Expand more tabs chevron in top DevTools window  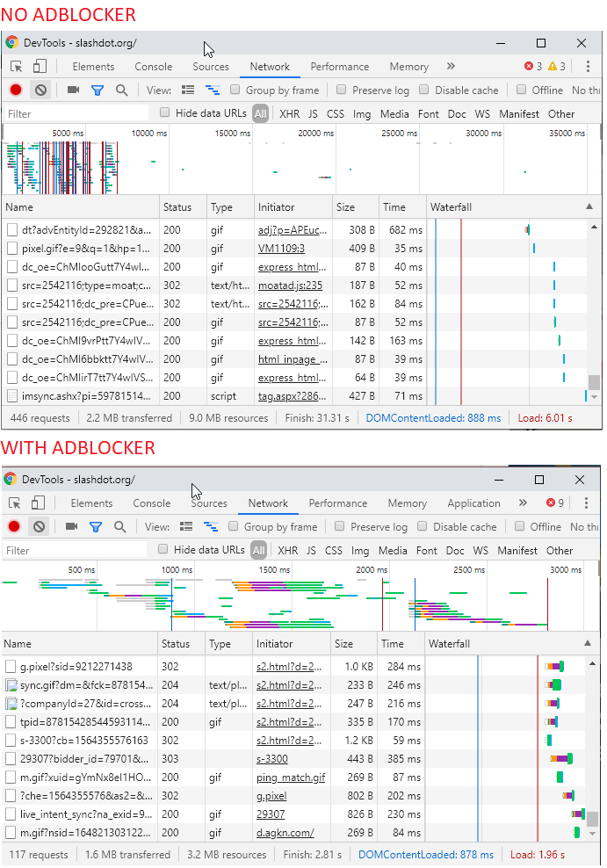tap(451, 67)
